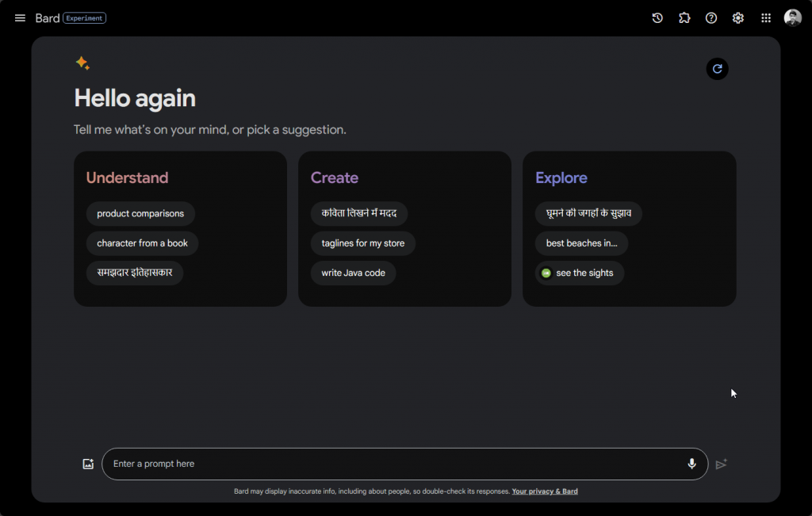812x516 pixels.
Task: Click the Bard sparkle logo
Action: (x=82, y=63)
